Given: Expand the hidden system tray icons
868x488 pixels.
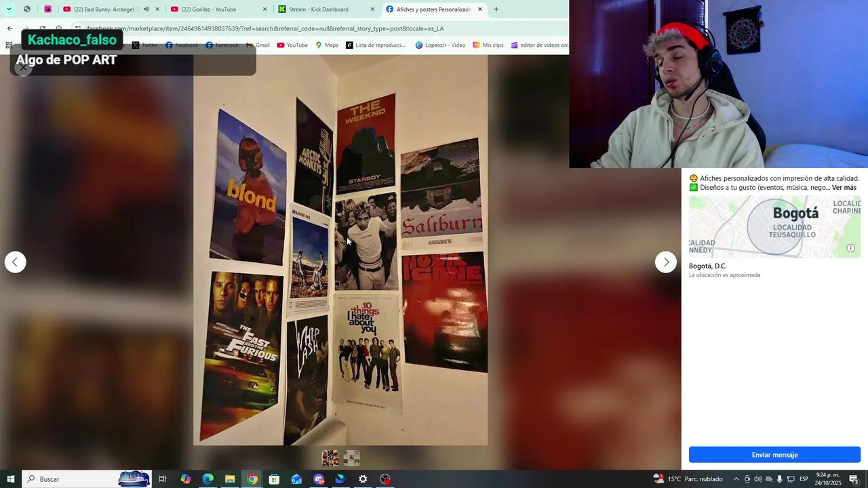Looking at the screenshot, I should point(736,479).
